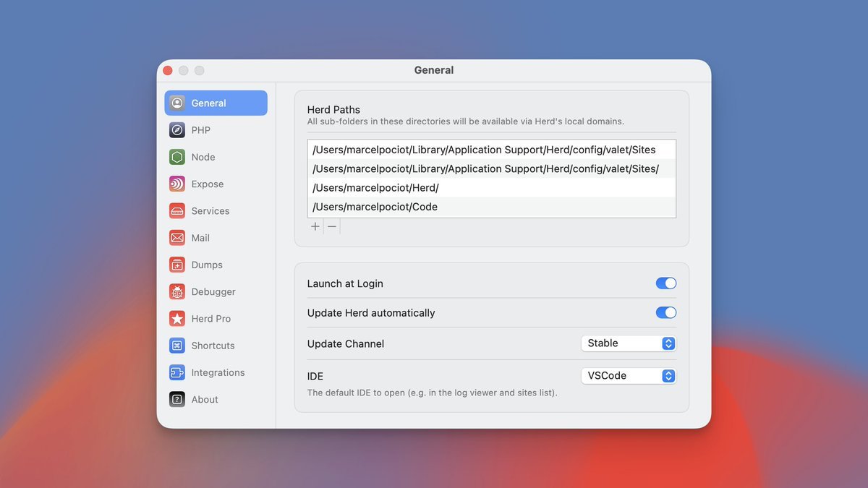Viewport: 868px width, 488px height.
Task: Open the Debugger bug icon
Action: 177,291
